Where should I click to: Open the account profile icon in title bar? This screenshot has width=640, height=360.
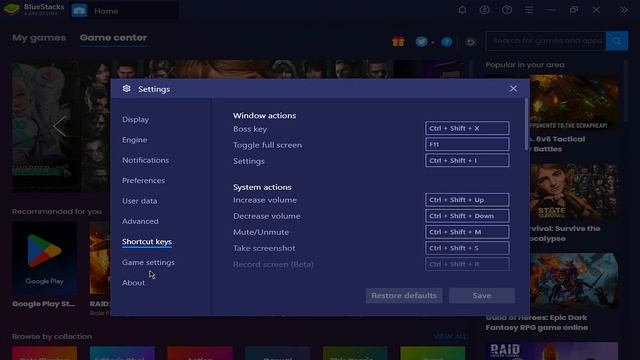click(x=484, y=10)
